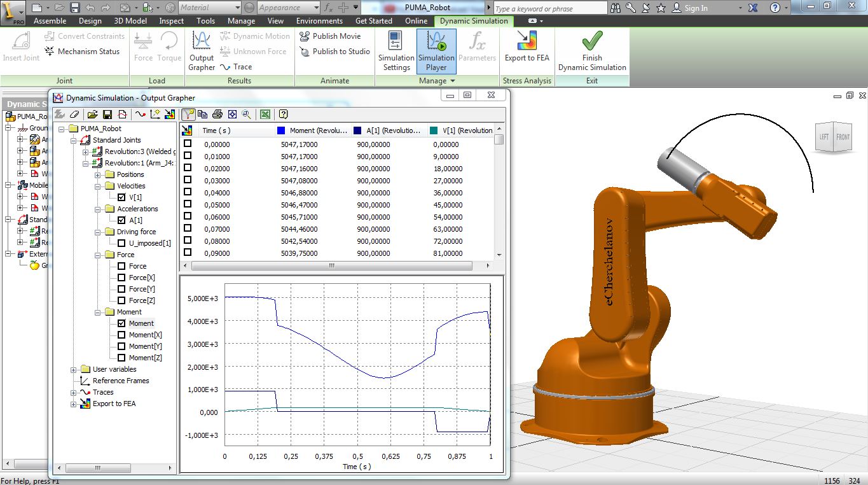Click Publish Movie button
Screen dimensions: 868x485
330,36
